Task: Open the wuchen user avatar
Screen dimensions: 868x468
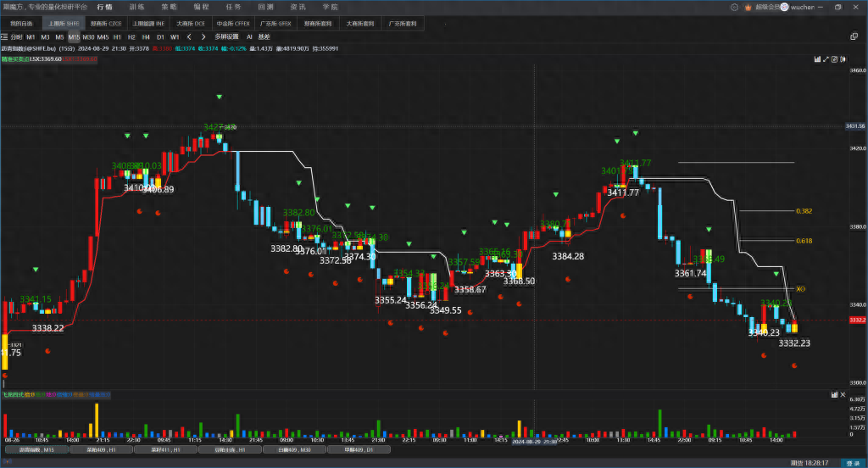Action: [784, 7]
